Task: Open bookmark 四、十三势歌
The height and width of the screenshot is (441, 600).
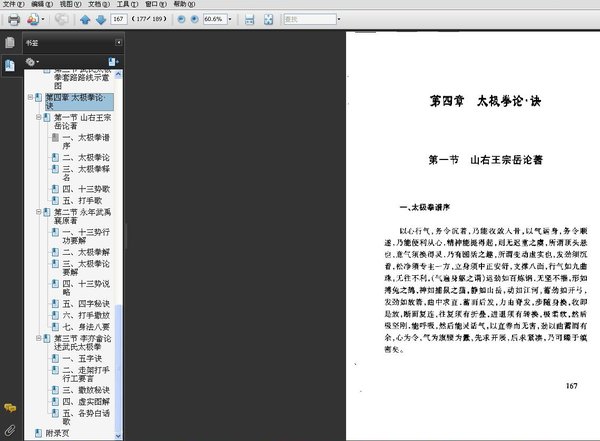Action: click(86, 189)
